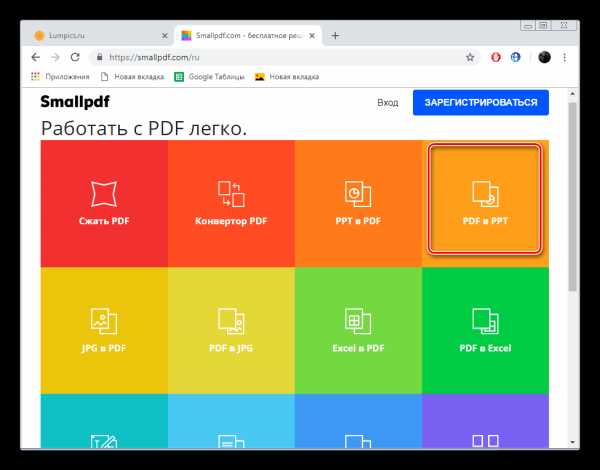This screenshot has height=470, width=600.
Task: Open the PPT в PDF tool tile
Action: point(358,204)
